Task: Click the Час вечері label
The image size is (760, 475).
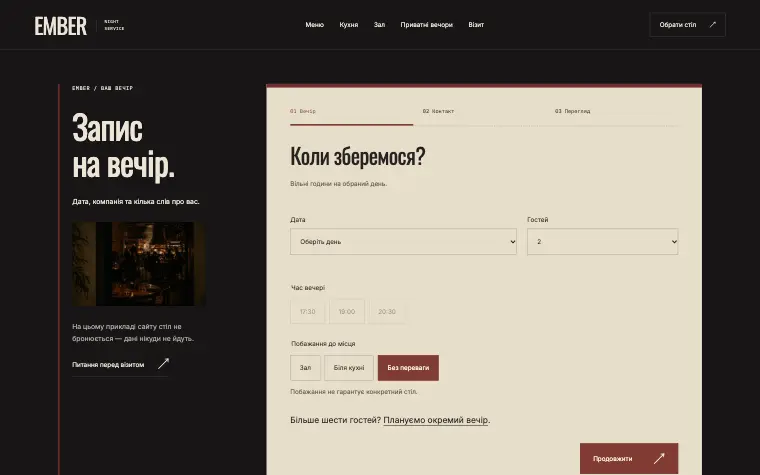Action: point(308,288)
